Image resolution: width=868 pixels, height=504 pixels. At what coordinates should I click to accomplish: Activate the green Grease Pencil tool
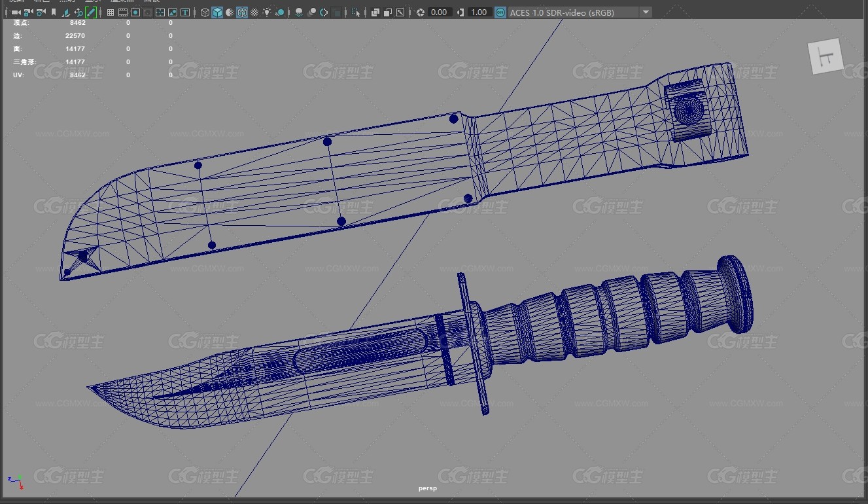91,12
